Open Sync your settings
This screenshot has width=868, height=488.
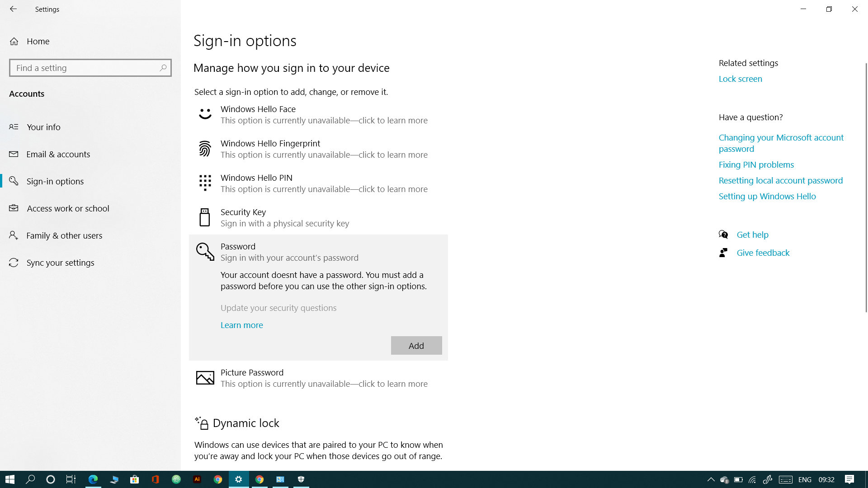coord(90,263)
